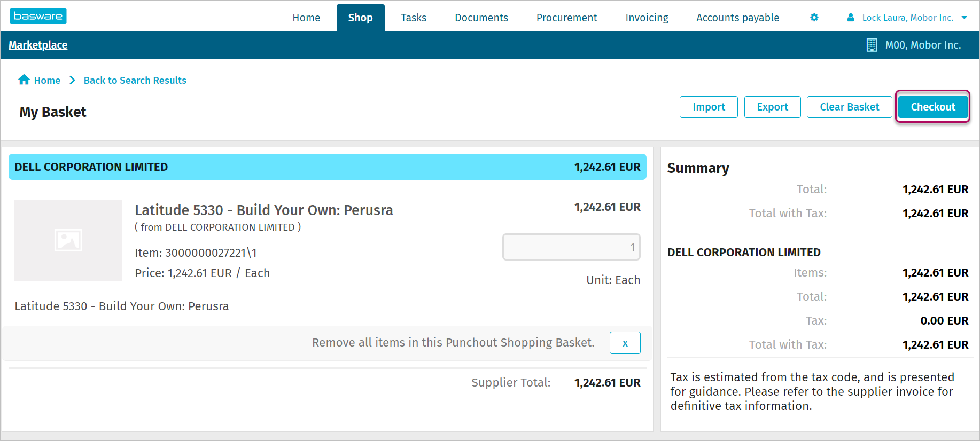The height and width of the screenshot is (441, 980).
Task: Select the Shop tab
Action: point(361,18)
